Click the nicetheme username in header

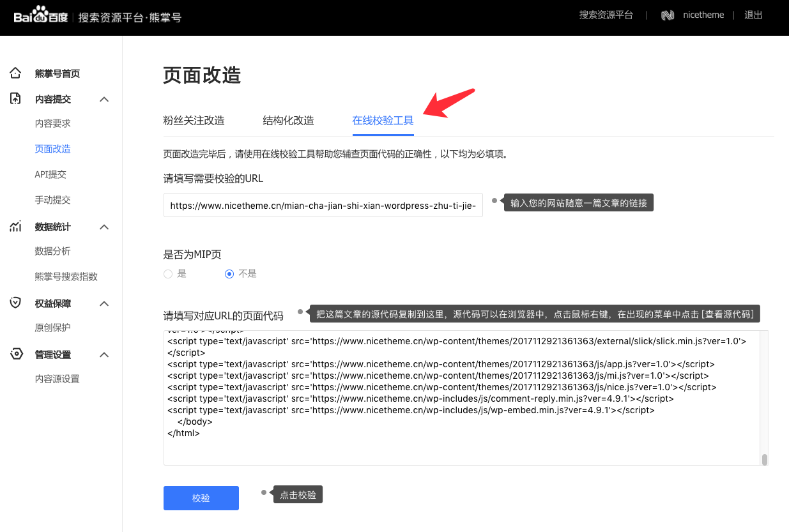(703, 15)
